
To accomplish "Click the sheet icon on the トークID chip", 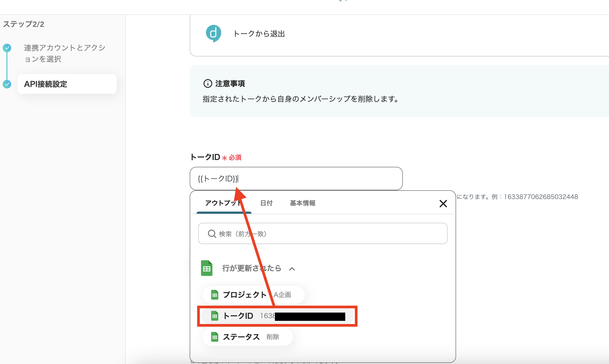I will [215, 316].
